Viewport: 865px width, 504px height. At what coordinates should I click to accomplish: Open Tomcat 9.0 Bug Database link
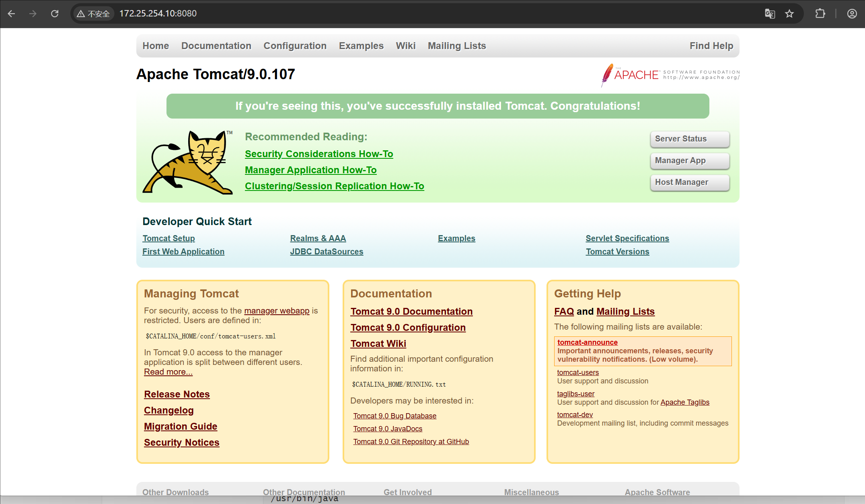pyautogui.click(x=394, y=416)
